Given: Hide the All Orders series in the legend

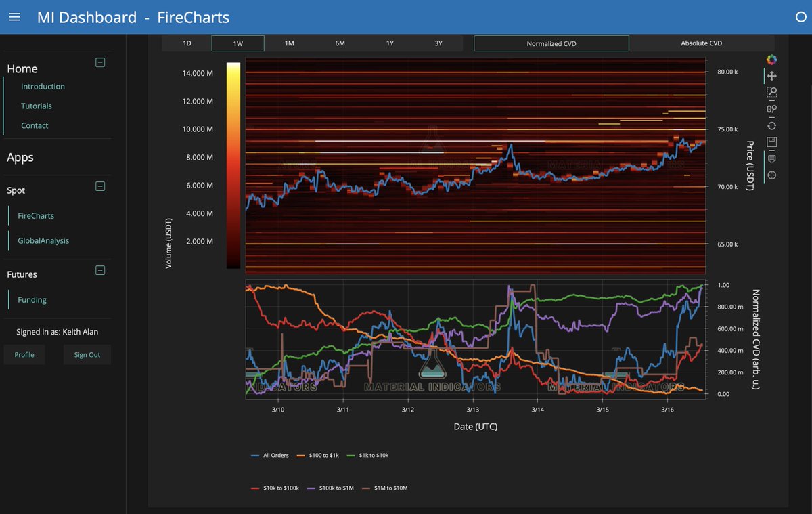Looking at the screenshot, I should [x=273, y=455].
